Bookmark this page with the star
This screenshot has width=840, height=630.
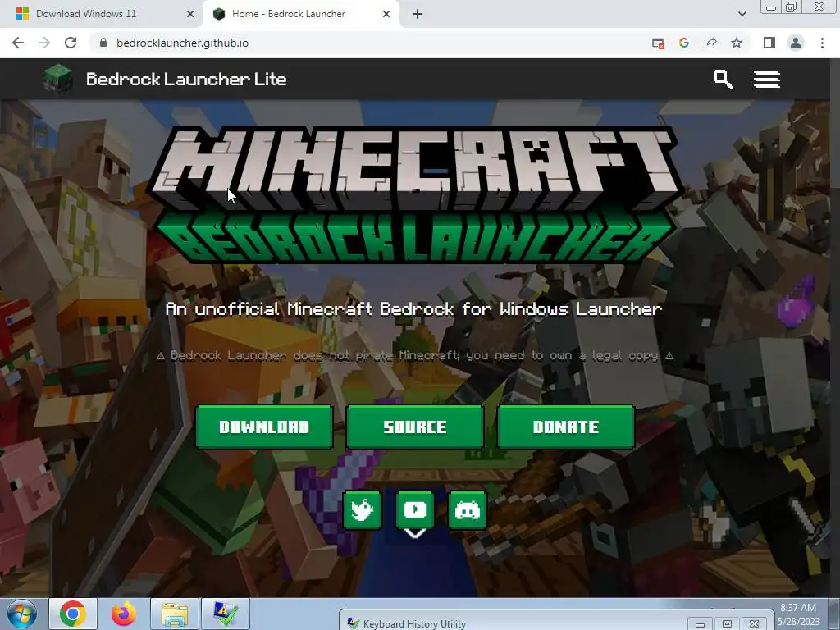point(737,43)
